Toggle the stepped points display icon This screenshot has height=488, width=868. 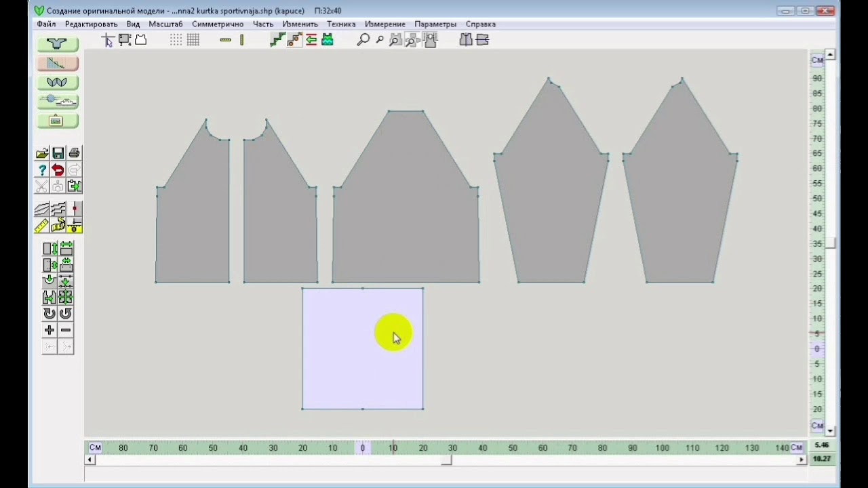pyautogui.click(x=294, y=40)
